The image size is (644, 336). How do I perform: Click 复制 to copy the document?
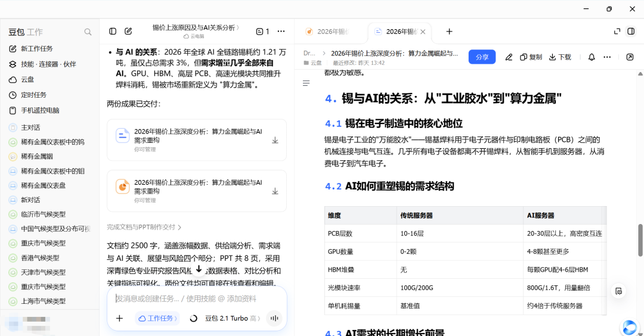pyautogui.click(x=531, y=57)
